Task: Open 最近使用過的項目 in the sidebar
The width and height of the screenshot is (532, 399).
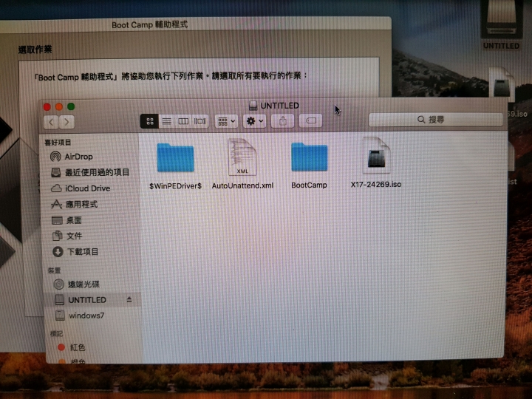Action: coord(90,172)
